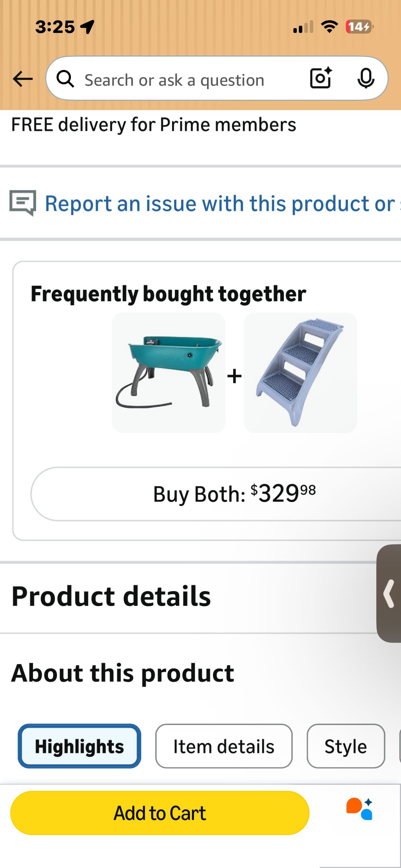Tap the report issue speech bubble icon
The width and height of the screenshot is (401, 868).
[x=23, y=203]
